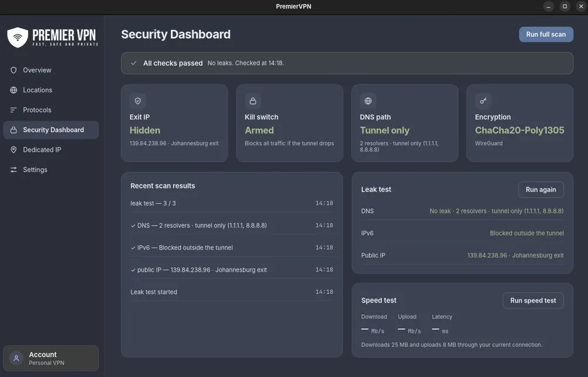588x377 pixels.
Task: Click the Armed status text
Action: 259,130
